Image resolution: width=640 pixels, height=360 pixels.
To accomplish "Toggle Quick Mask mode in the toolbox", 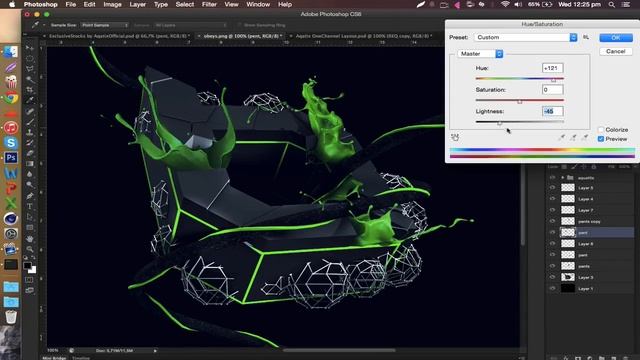I will coord(29,280).
